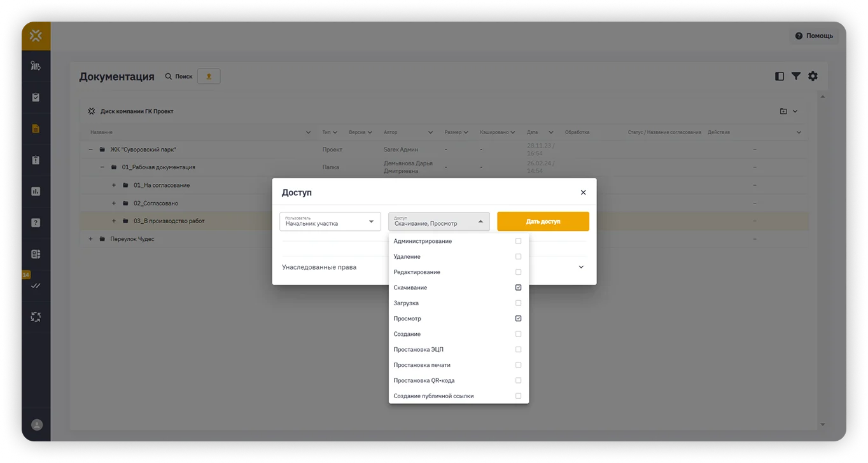Open the Пользователь dropdown Начальник участка

tap(330, 221)
